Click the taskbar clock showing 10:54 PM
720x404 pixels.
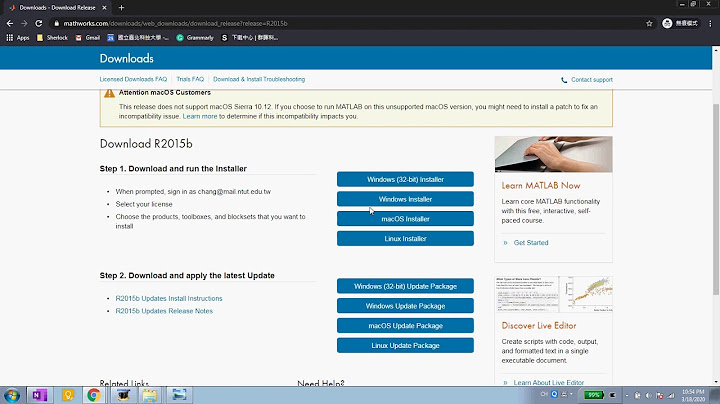(693, 395)
